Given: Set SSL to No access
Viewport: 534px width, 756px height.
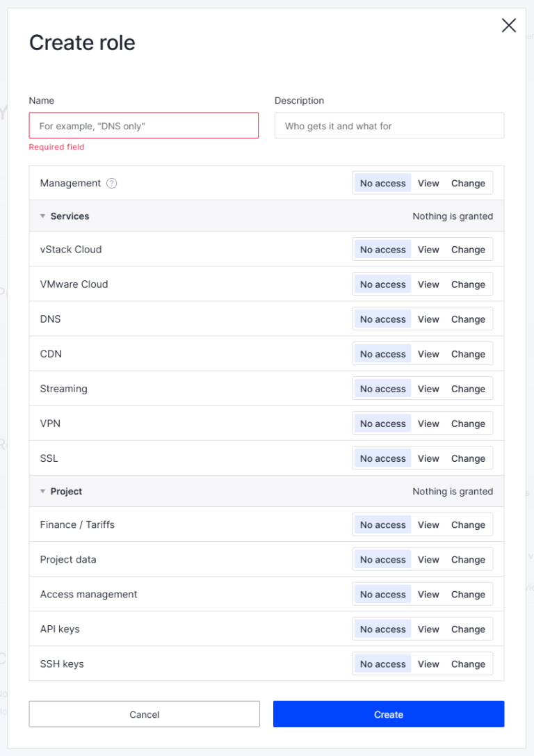Looking at the screenshot, I should (382, 458).
